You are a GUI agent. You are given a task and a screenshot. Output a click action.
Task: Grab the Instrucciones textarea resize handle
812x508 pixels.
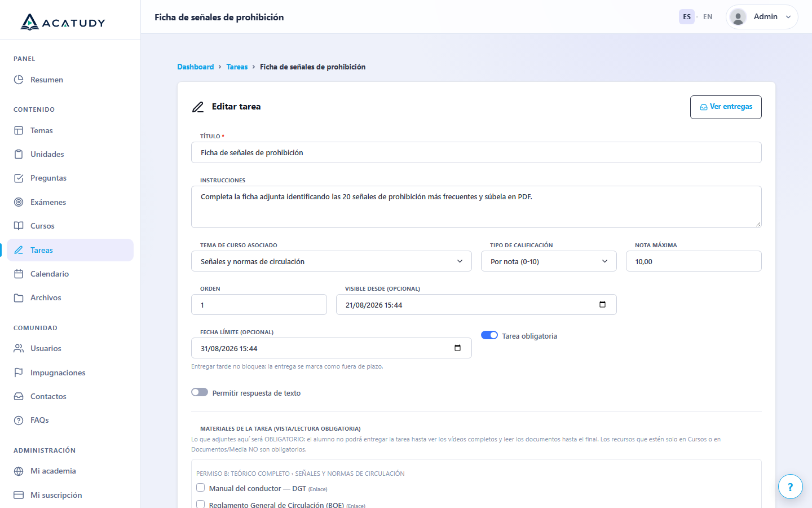coord(758,224)
